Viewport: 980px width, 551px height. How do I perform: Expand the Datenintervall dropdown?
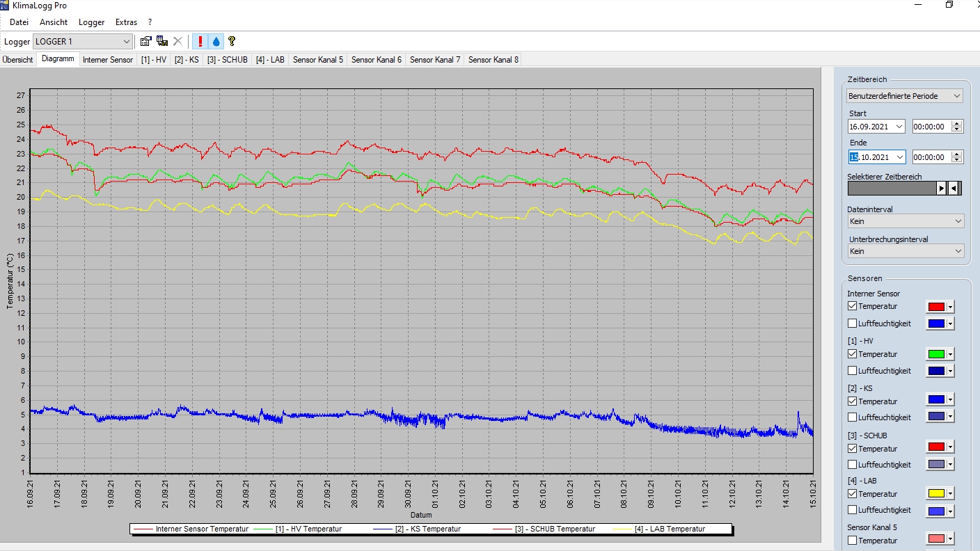905,221
